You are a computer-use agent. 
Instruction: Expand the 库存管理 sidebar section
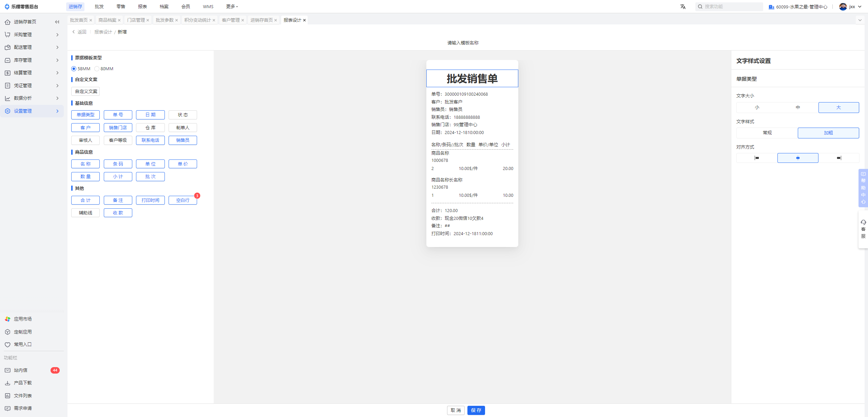coord(32,60)
